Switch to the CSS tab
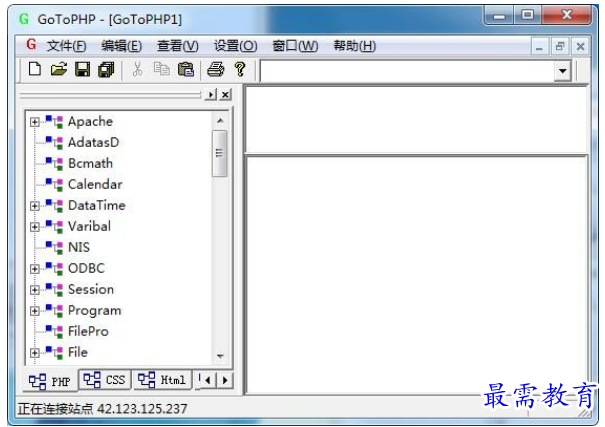 point(105,380)
